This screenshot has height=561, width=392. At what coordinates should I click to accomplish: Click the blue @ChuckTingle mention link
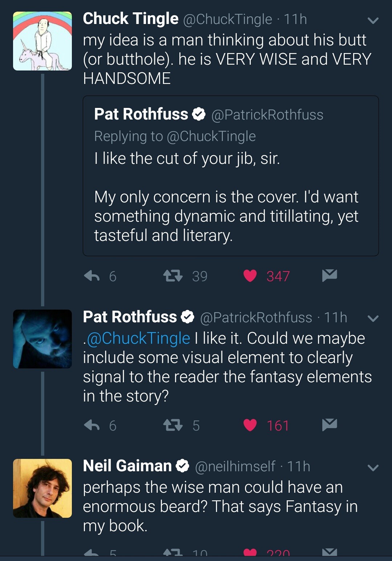click(x=139, y=338)
